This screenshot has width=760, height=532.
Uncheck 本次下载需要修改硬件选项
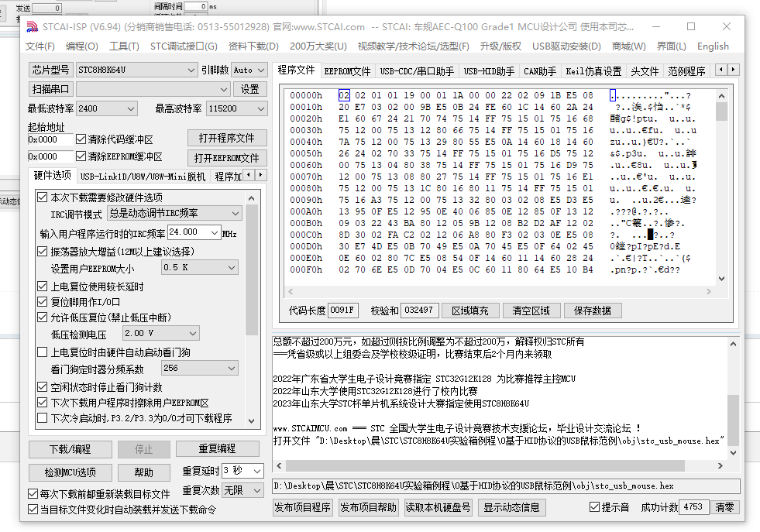[x=43, y=197]
